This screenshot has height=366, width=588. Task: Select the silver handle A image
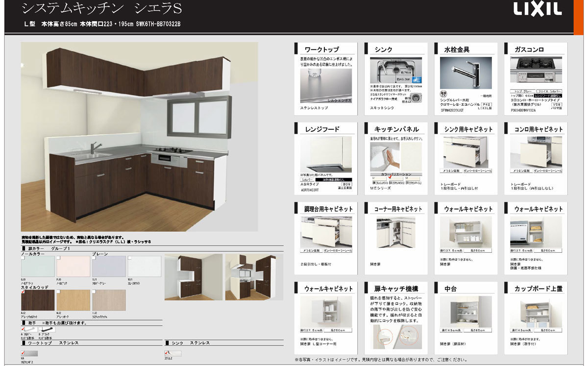click(x=29, y=330)
